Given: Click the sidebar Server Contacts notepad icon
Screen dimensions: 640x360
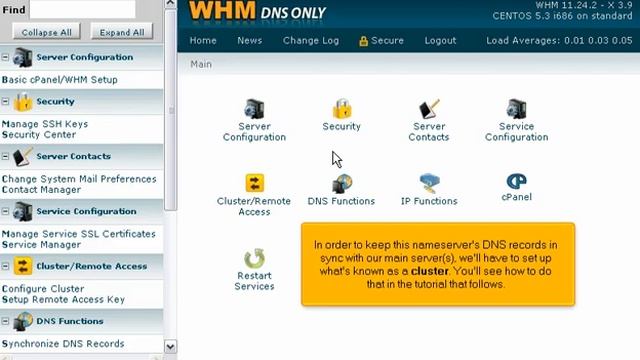Looking at the screenshot, I should pyautogui.click(x=22, y=156).
